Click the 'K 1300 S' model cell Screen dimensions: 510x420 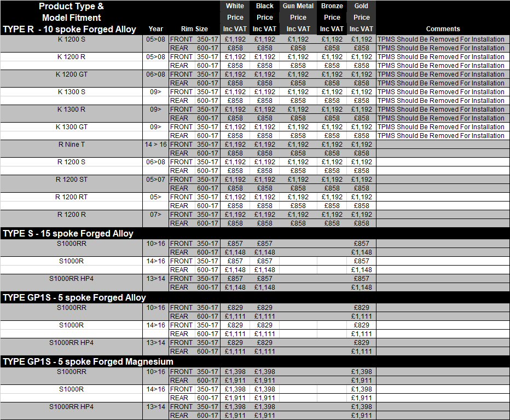71,92
